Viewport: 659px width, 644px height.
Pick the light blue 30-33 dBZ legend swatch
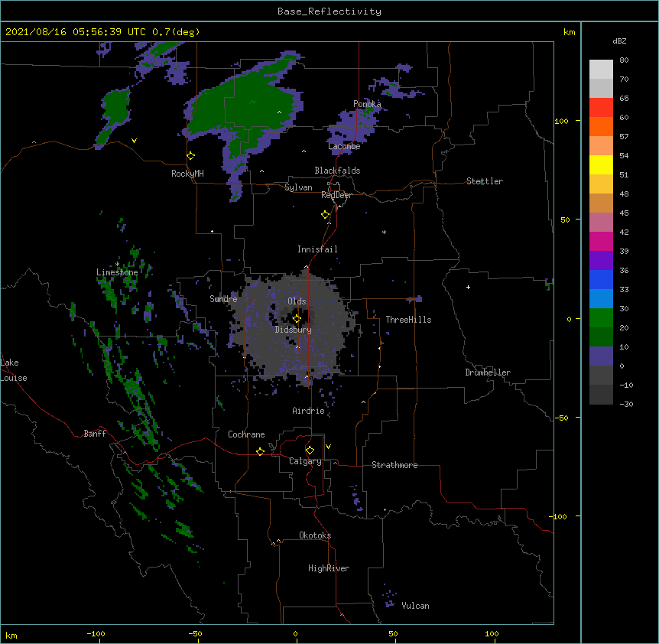tap(601, 298)
